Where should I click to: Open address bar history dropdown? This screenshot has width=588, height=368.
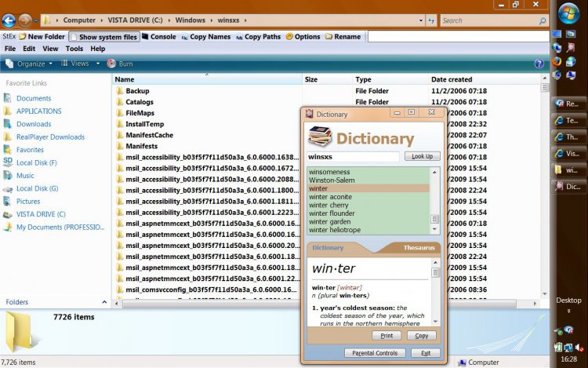pos(421,20)
